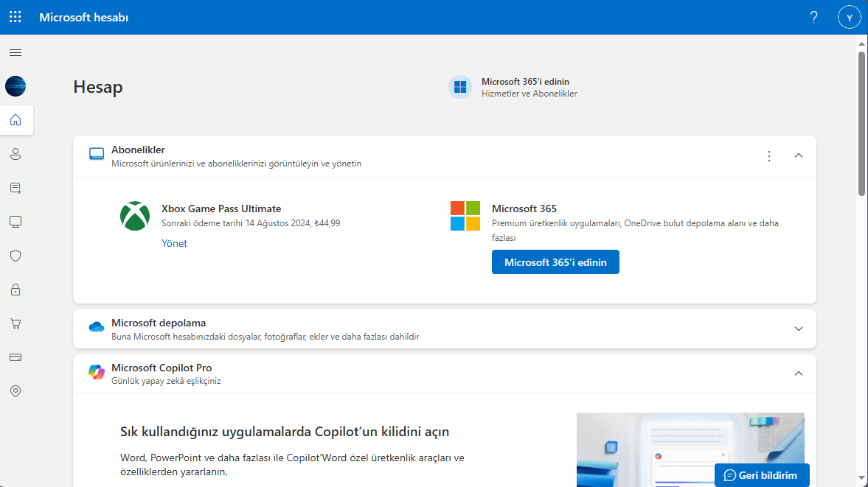Click Yönet link for Xbox Game Pass
The width and height of the screenshot is (868, 487).
pos(174,243)
